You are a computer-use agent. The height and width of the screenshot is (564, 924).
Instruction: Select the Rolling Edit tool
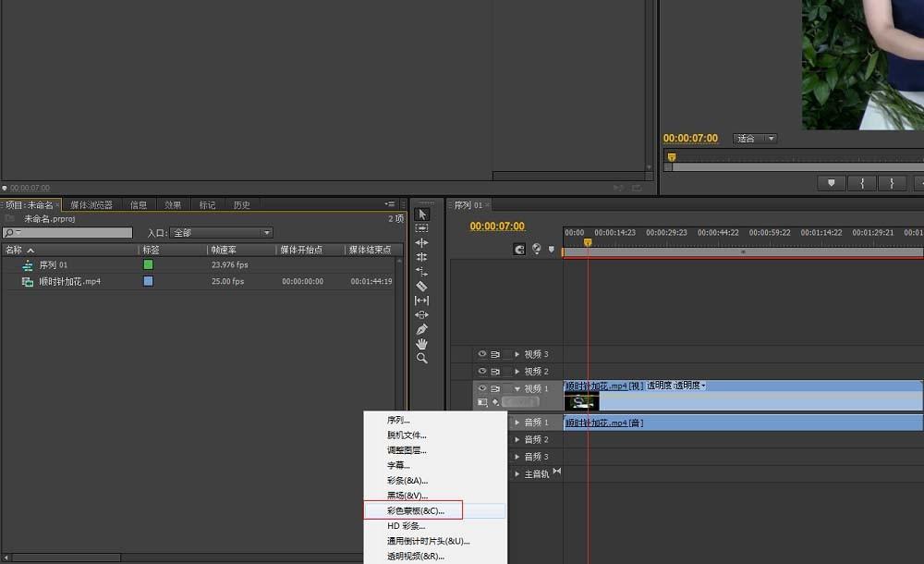(421, 255)
